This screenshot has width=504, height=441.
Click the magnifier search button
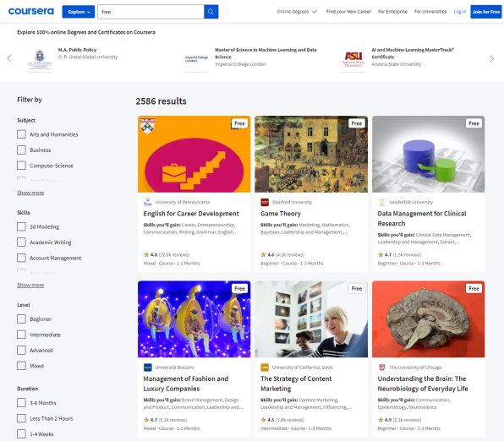[211, 12]
